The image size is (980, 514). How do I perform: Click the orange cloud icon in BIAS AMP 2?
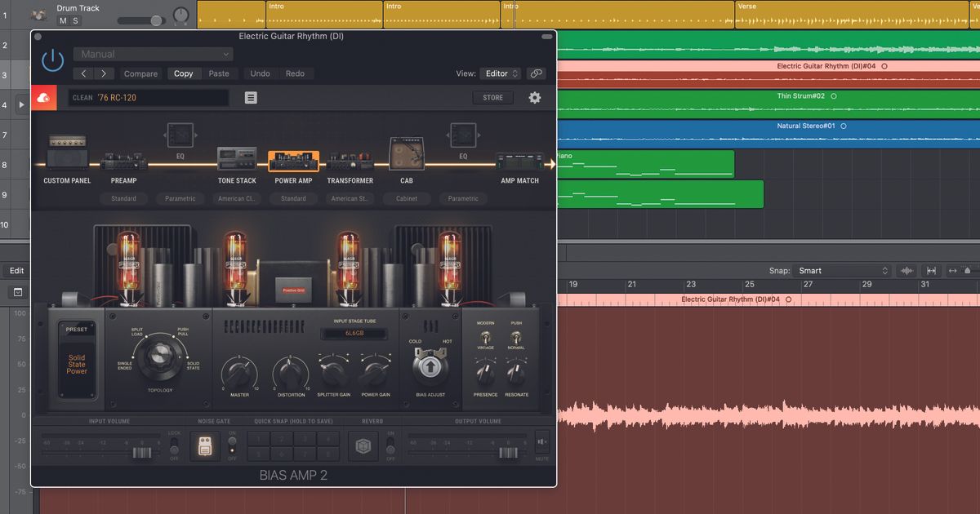click(43, 97)
